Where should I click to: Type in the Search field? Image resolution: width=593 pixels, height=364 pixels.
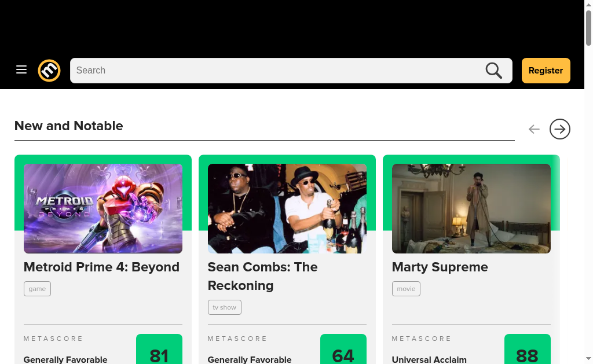[x=278, y=71]
